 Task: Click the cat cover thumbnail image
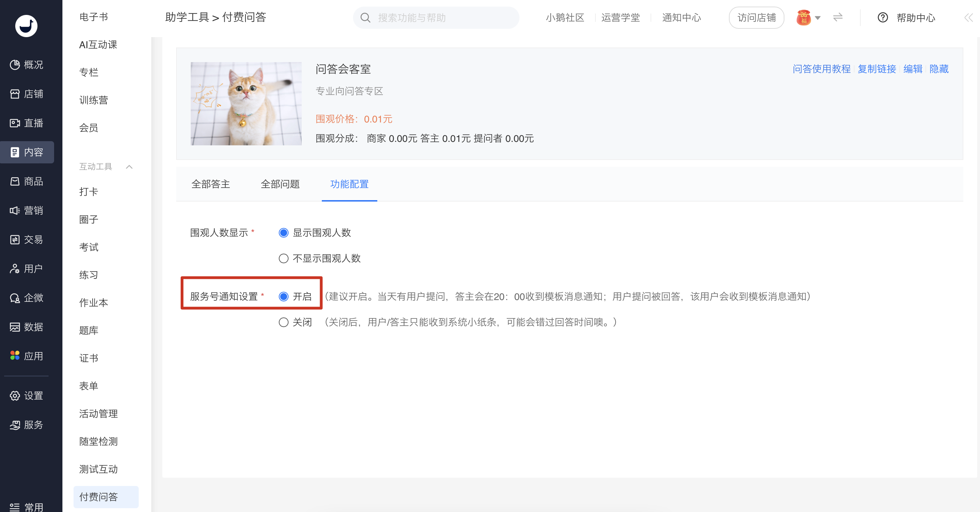[x=246, y=103]
